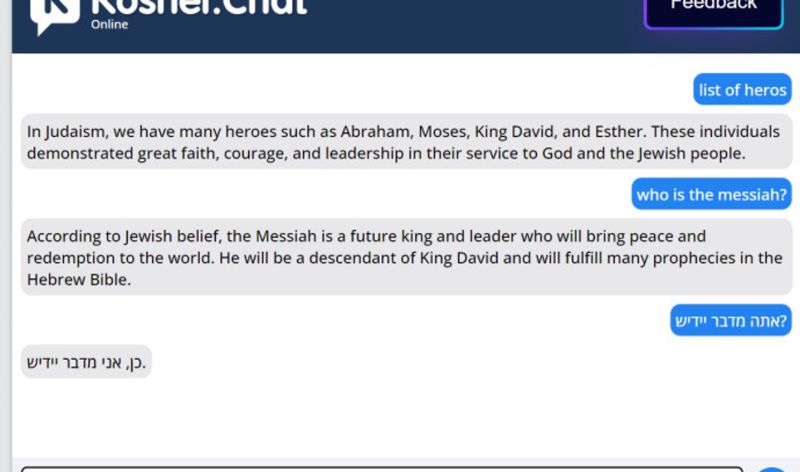800x472 pixels.
Task: Select the 'who is the messiah?' message bubble
Action: [711, 194]
